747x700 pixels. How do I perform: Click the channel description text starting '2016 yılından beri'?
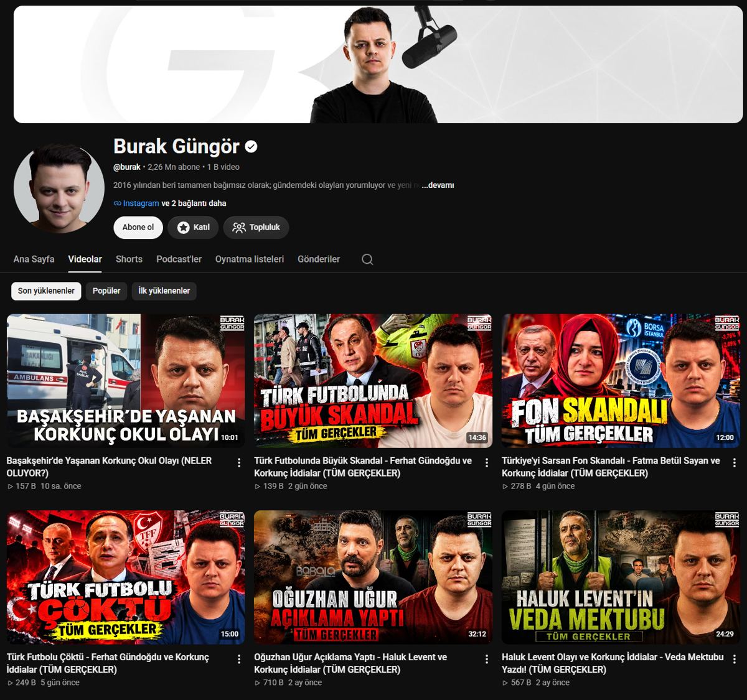click(266, 185)
